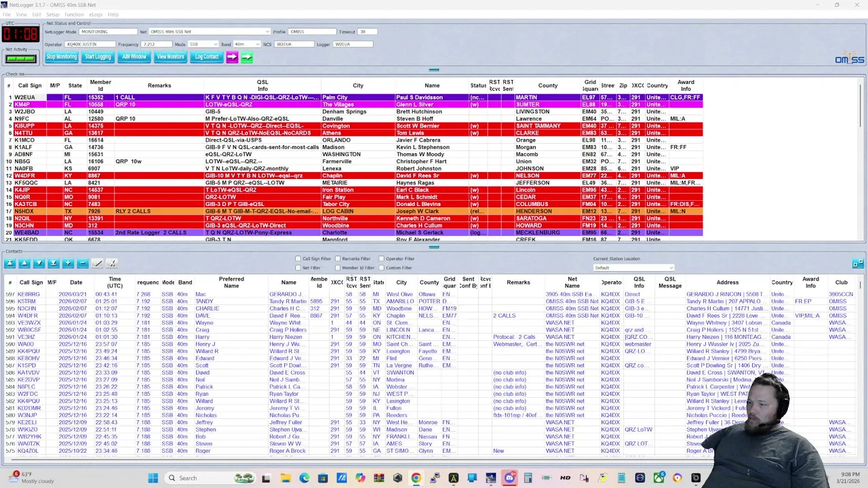The height and width of the screenshot is (488, 868).
Task: Click the Log Contact button
Action: (x=207, y=57)
